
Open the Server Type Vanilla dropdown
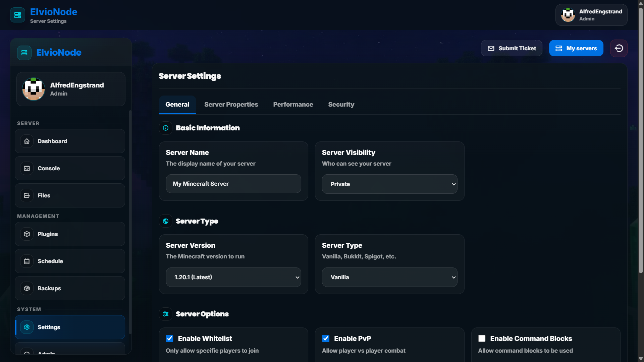[x=390, y=277]
